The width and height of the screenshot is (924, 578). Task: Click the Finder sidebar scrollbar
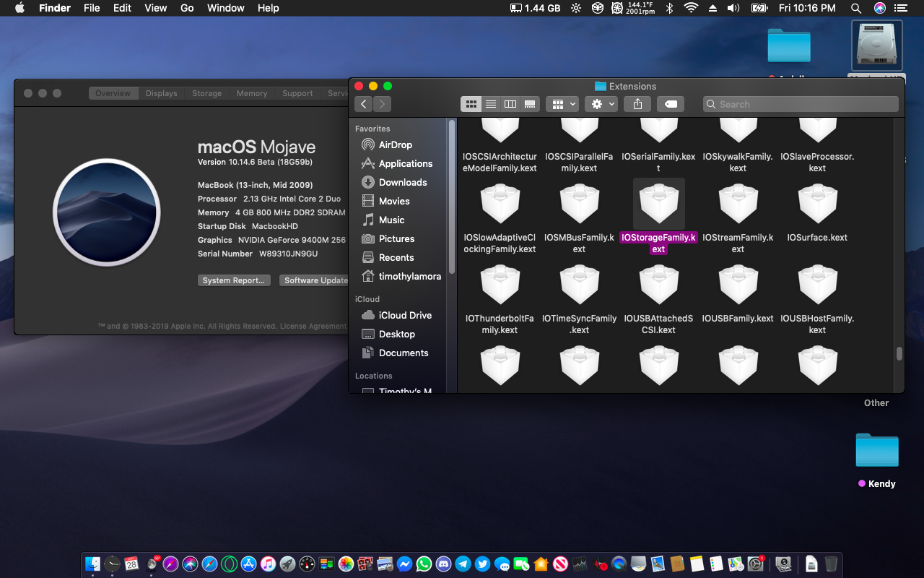[x=452, y=197]
